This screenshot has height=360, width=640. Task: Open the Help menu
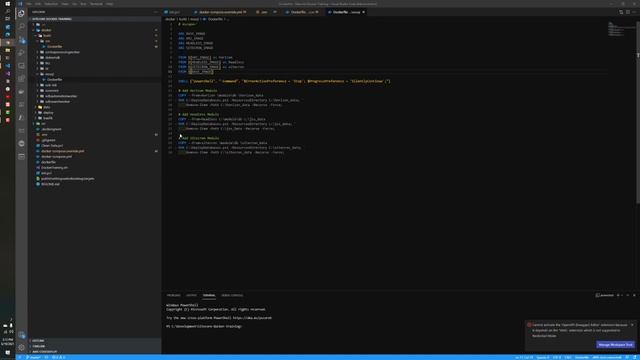click(110, 4)
